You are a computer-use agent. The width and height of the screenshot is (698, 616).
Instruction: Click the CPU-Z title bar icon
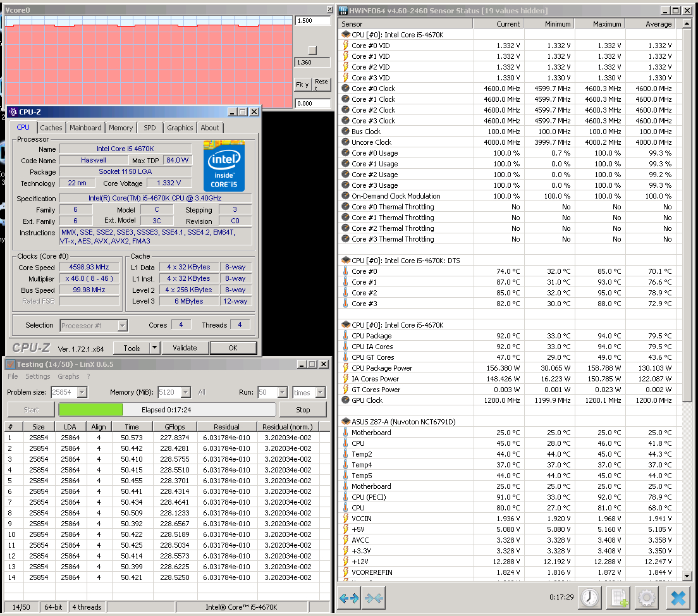tap(13, 112)
